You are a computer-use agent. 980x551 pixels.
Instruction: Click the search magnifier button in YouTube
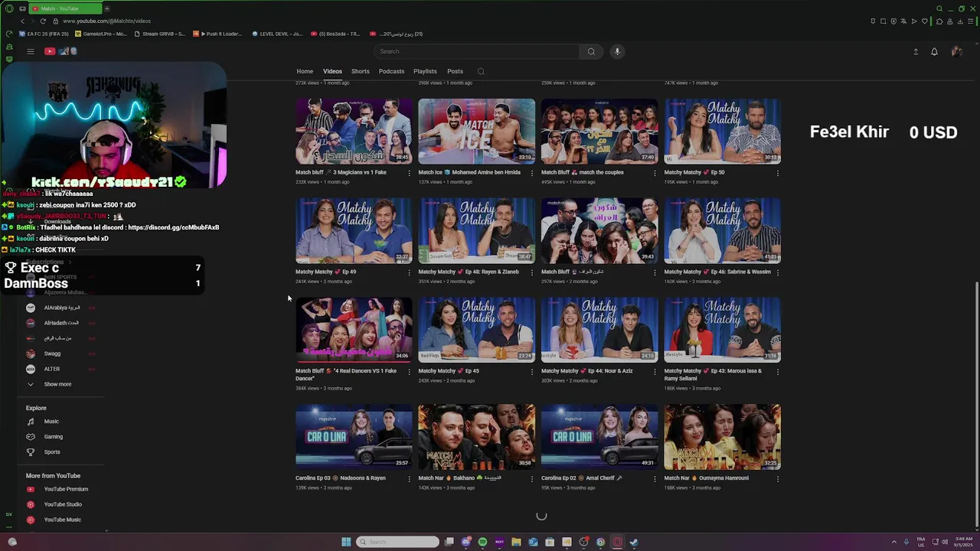pos(591,51)
